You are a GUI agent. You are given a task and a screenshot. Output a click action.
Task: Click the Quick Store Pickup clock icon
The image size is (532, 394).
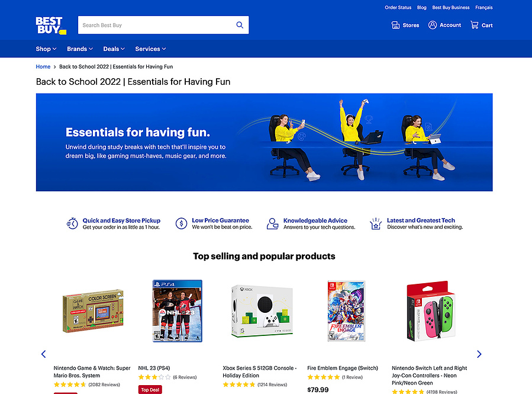(x=72, y=223)
